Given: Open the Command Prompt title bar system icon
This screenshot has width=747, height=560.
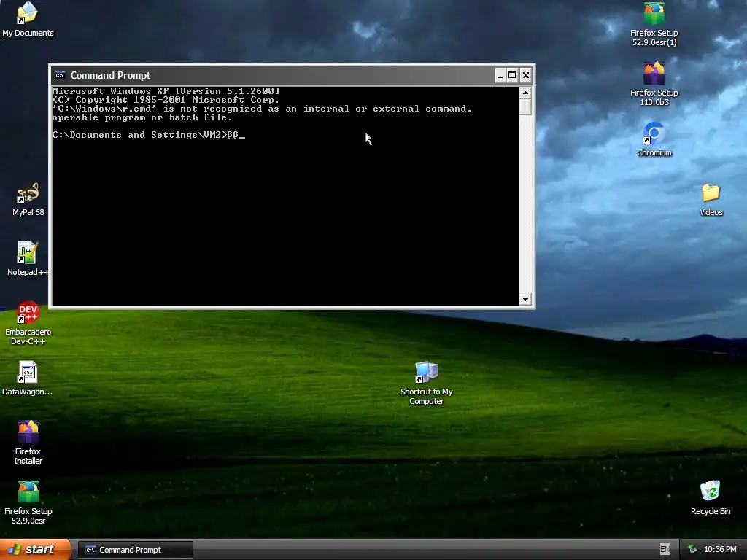Looking at the screenshot, I should click(60, 75).
